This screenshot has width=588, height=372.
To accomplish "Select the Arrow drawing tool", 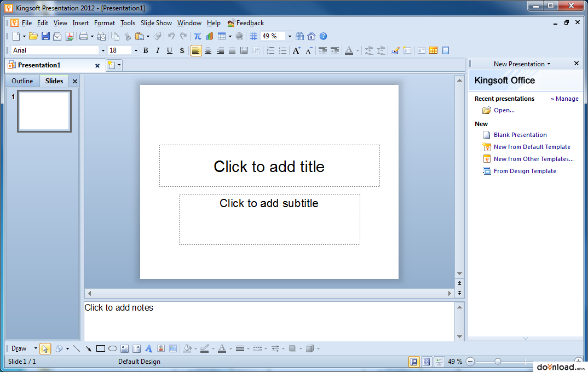I will (89, 348).
